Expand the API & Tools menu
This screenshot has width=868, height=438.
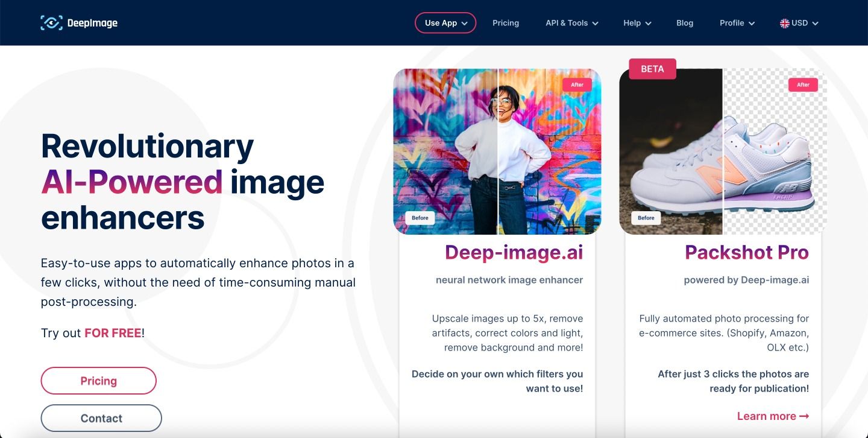click(572, 23)
